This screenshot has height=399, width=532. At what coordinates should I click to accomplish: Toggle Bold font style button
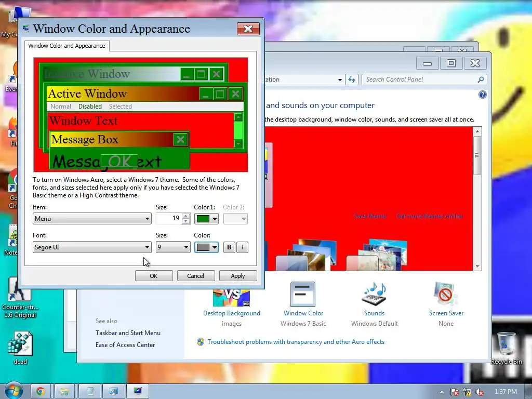pyautogui.click(x=229, y=247)
